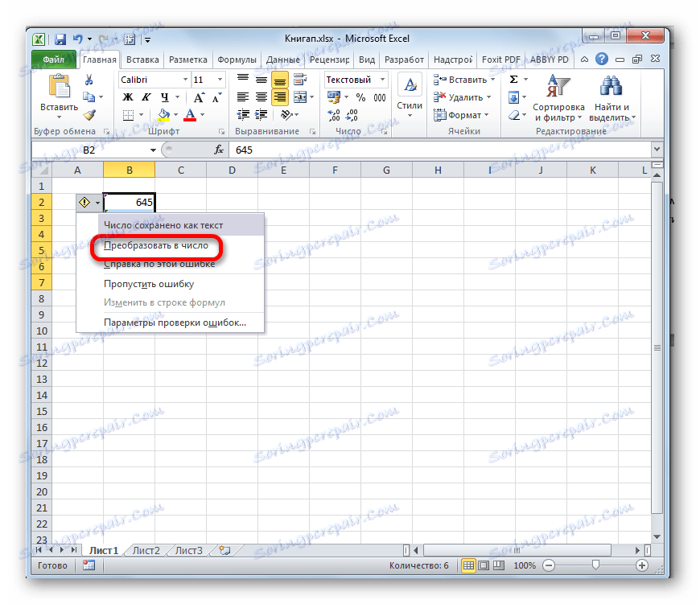The image size is (700, 604).
Task: Choose Преобразовать в число menu item
Action: (x=156, y=245)
